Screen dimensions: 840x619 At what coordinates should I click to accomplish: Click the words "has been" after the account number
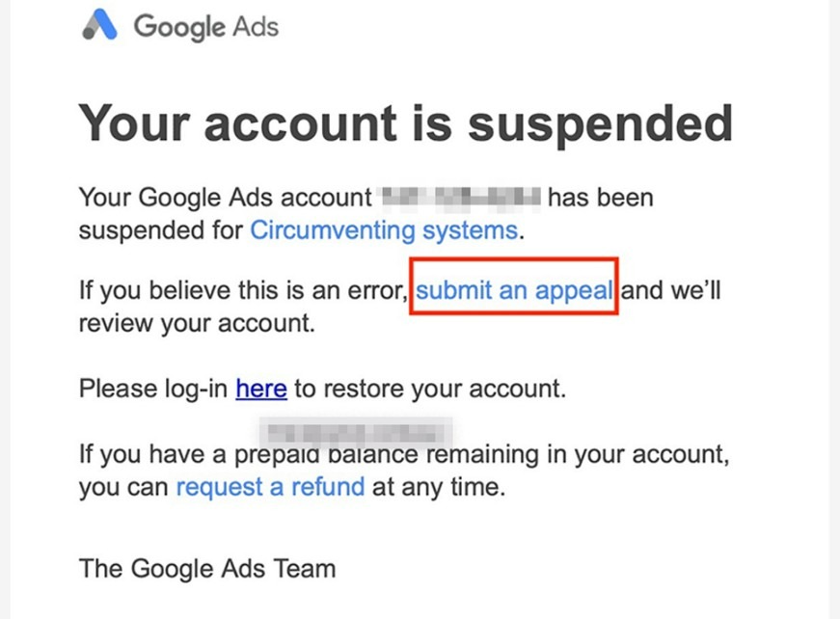(x=600, y=199)
